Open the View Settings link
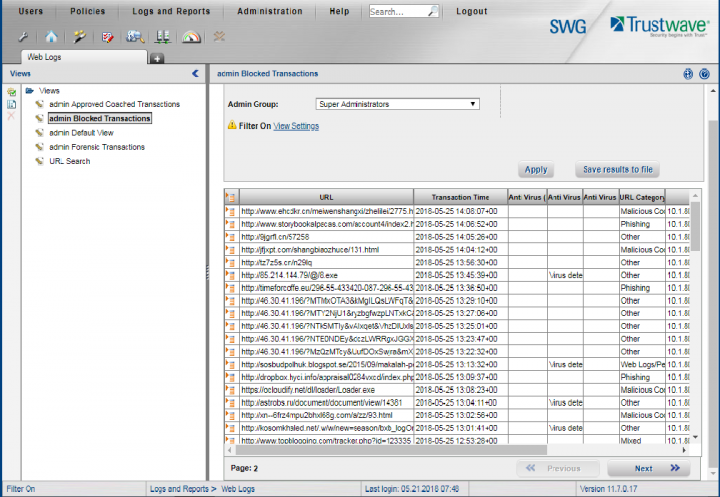Screen dimensions: 720x497 click(296, 126)
